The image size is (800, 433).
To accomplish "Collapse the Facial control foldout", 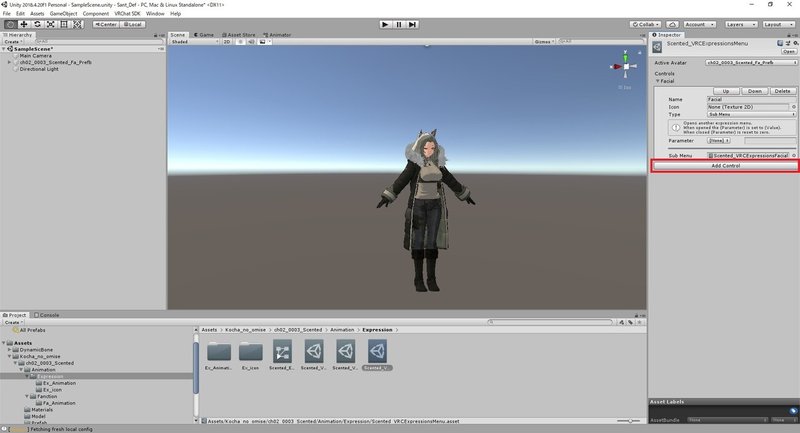I will [657, 81].
